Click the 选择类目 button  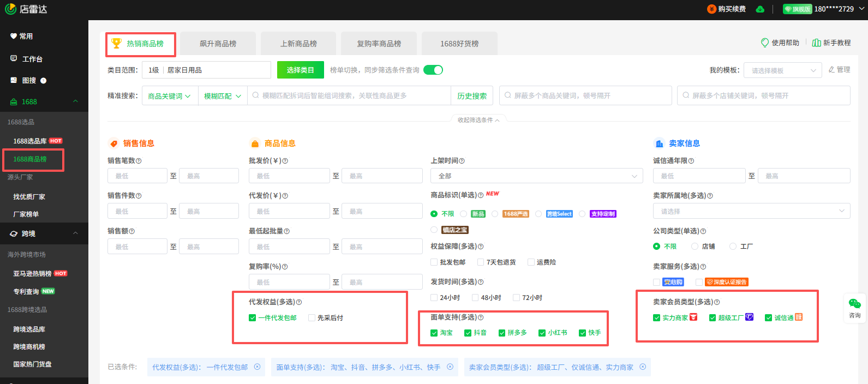pyautogui.click(x=300, y=70)
